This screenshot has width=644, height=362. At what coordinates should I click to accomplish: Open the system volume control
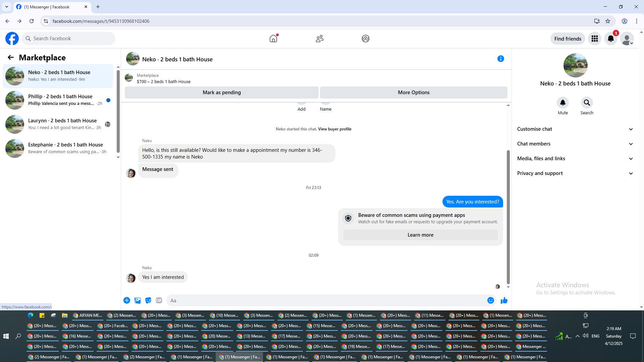[x=586, y=336]
